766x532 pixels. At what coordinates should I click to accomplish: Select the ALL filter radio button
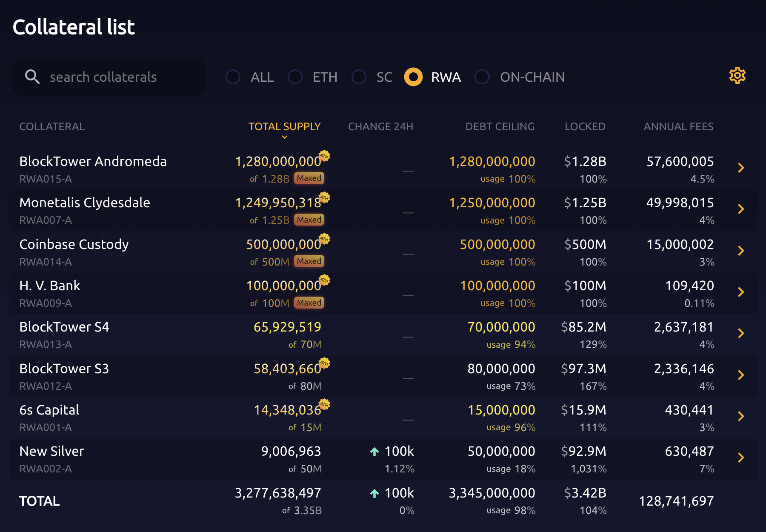click(x=233, y=77)
